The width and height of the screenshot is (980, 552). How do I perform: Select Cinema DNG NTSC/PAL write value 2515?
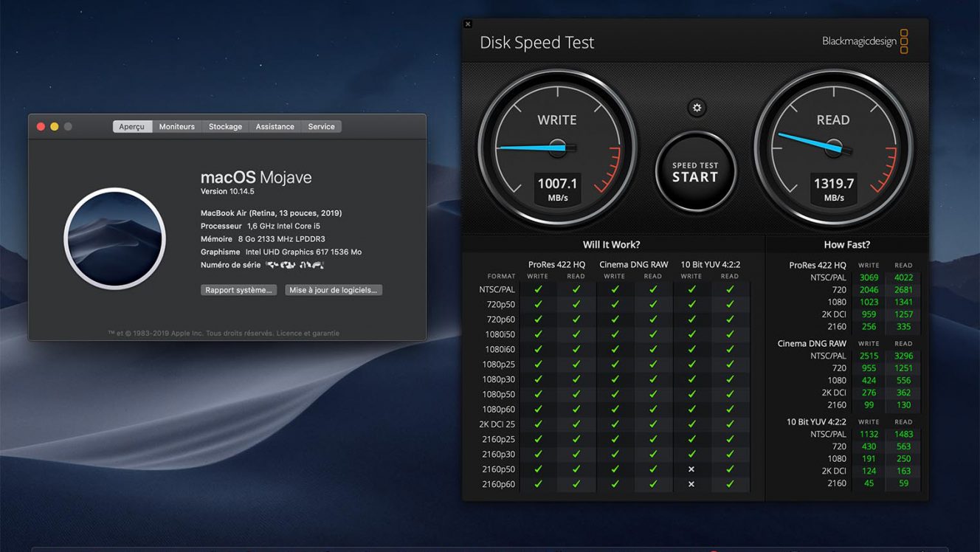tap(869, 356)
